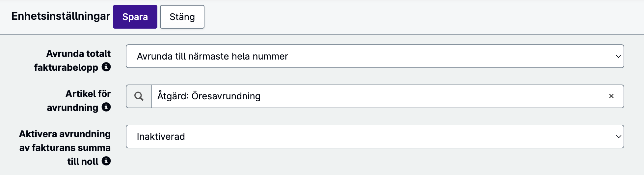Click the magnifier search icon in article field

[139, 96]
